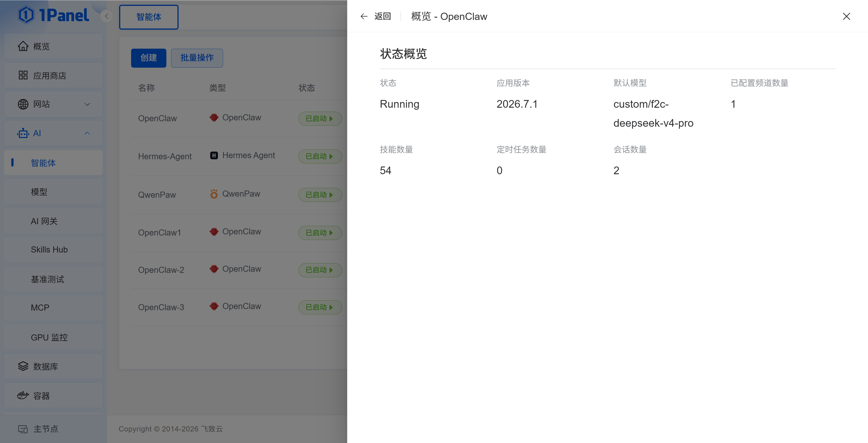Open the 已启动 status dropdown for OpenClaw-3
Viewport: 868px width, 443px height.
tap(320, 307)
